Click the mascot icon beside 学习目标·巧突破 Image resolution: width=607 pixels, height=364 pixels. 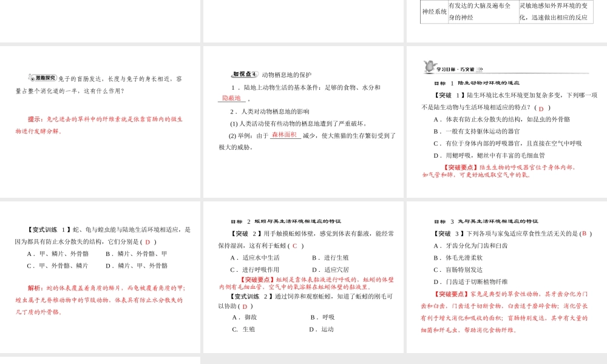pos(429,67)
